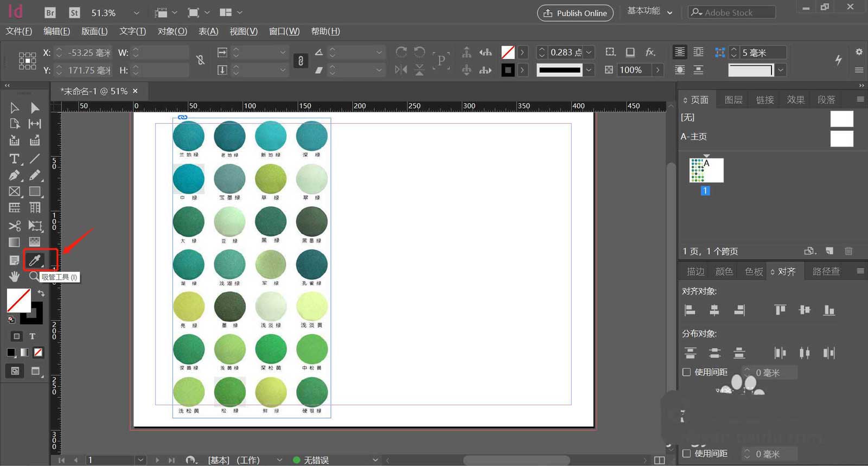Click the fill color swatch in toolbox
The width and height of the screenshot is (868, 466).
click(x=18, y=300)
